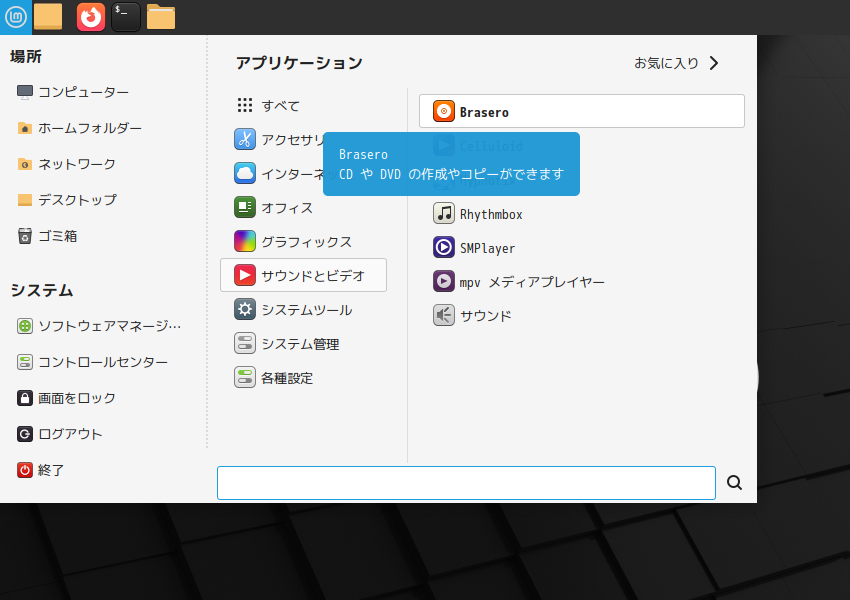Click the Network folder icon

(24, 164)
